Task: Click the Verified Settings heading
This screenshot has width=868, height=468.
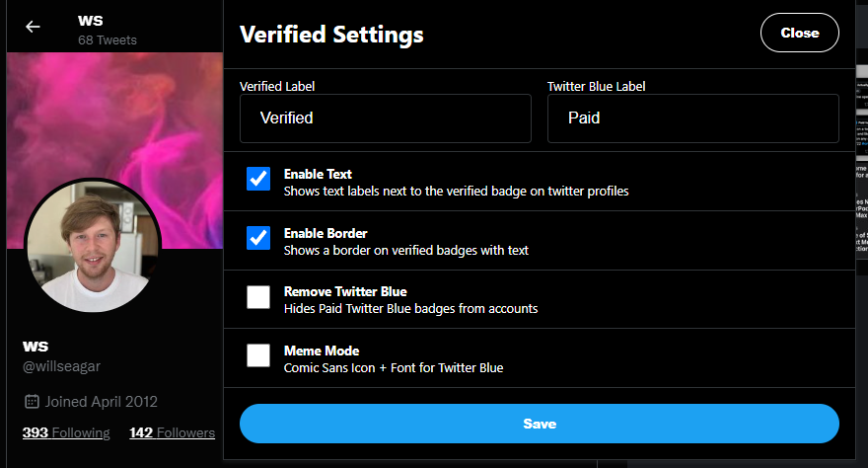Action: [331, 35]
